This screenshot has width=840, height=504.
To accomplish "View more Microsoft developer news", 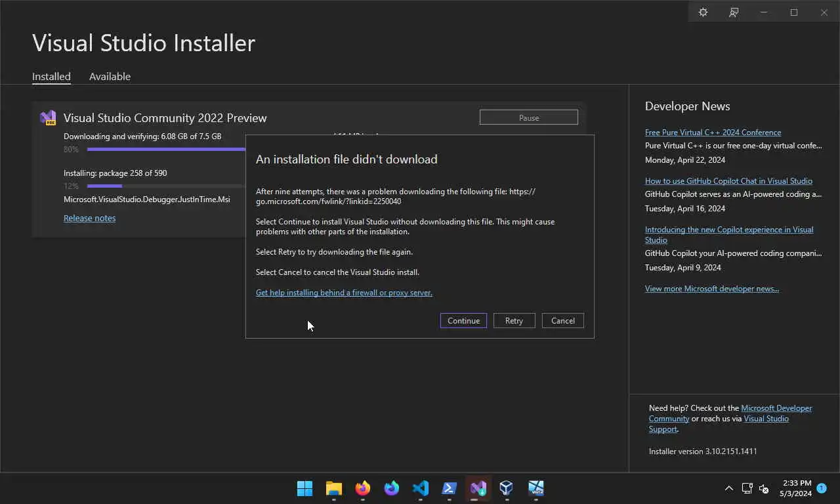I will coord(712,289).
